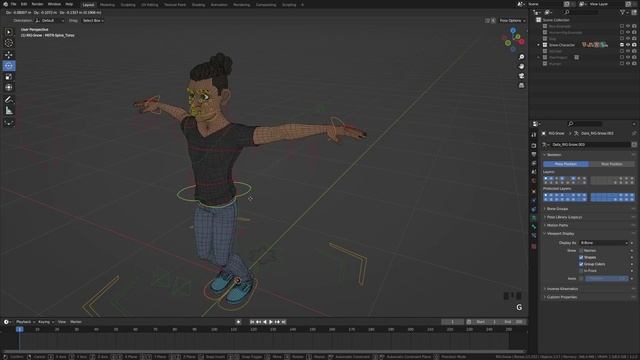Select the Scale tool

[9, 77]
